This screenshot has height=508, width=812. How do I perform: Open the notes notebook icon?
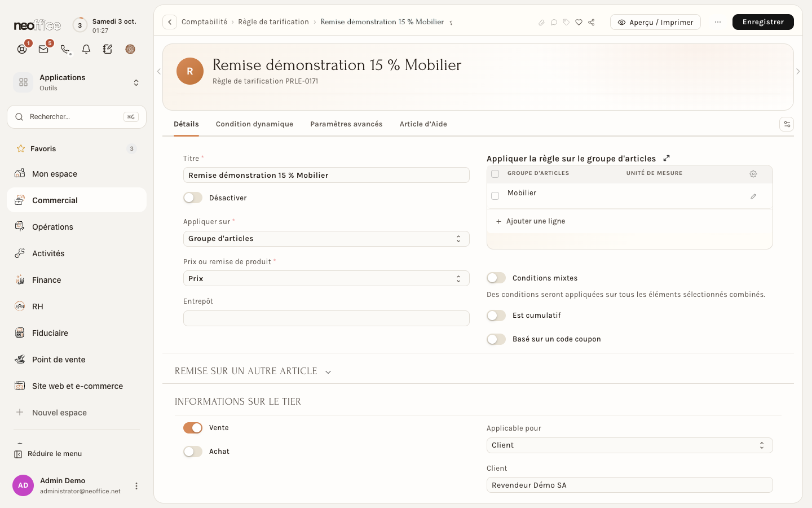108,49
